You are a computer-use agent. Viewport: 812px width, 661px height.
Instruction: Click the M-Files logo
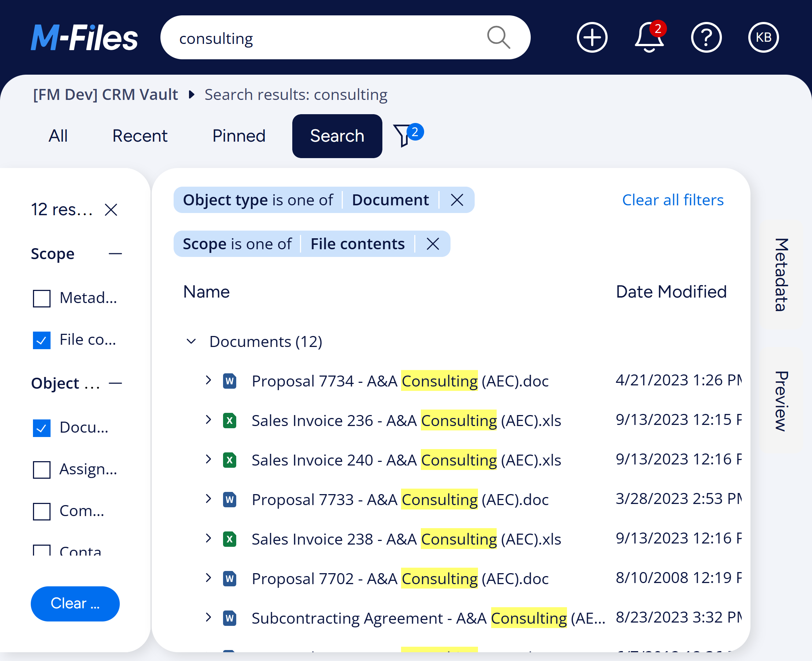pyautogui.click(x=84, y=38)
